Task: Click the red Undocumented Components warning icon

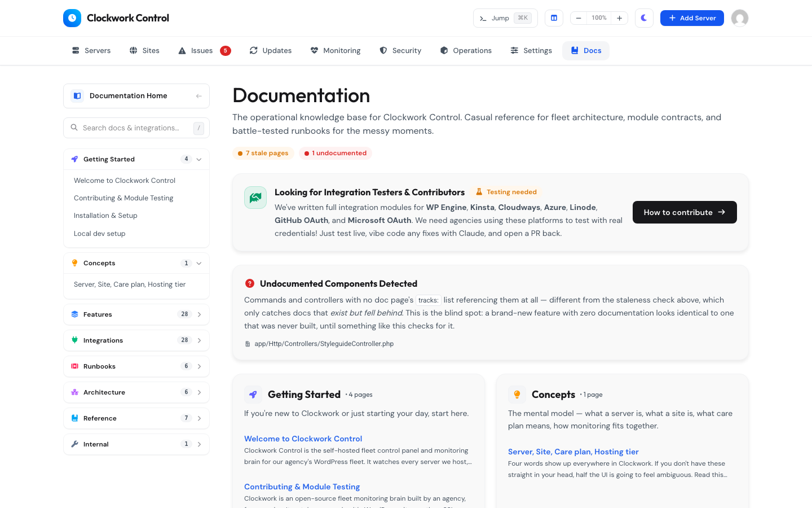Action: (x=250, y=283)
